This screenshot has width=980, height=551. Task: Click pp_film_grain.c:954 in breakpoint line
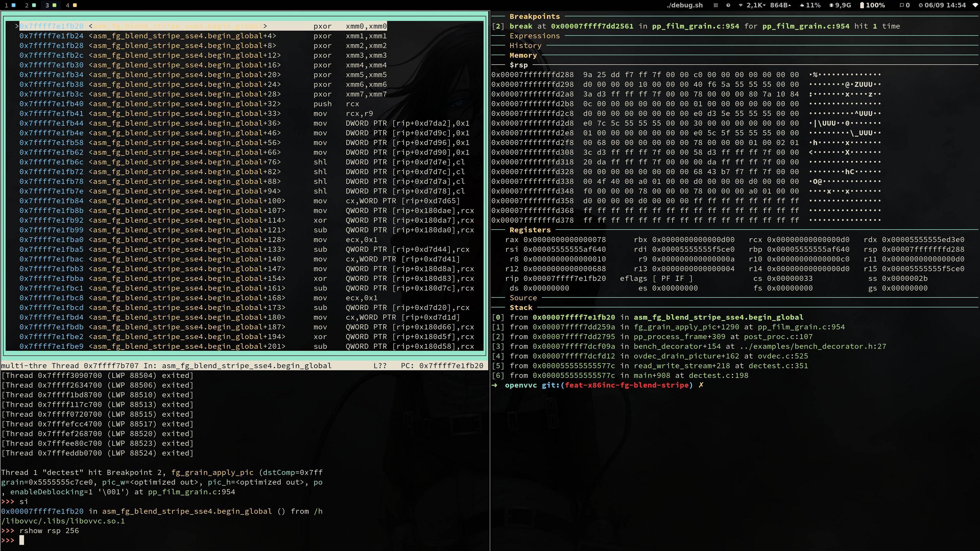pos(695,26)
